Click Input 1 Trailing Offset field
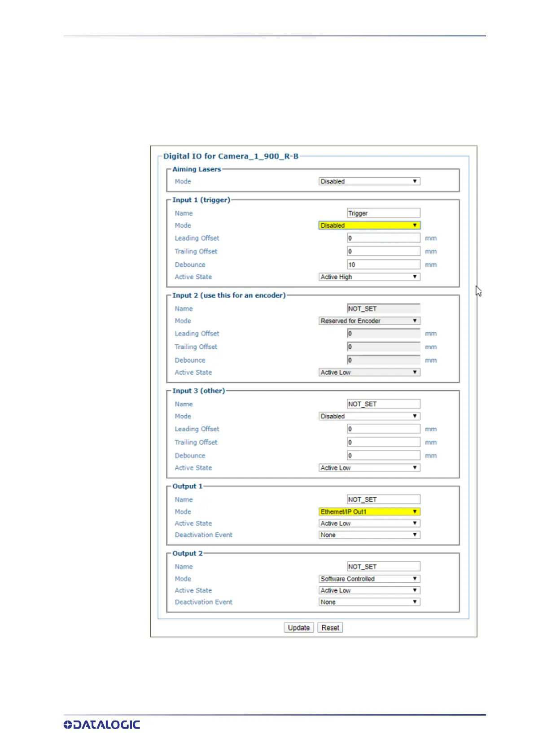Viewport: 534px width, 756px height. click(384, 251)
